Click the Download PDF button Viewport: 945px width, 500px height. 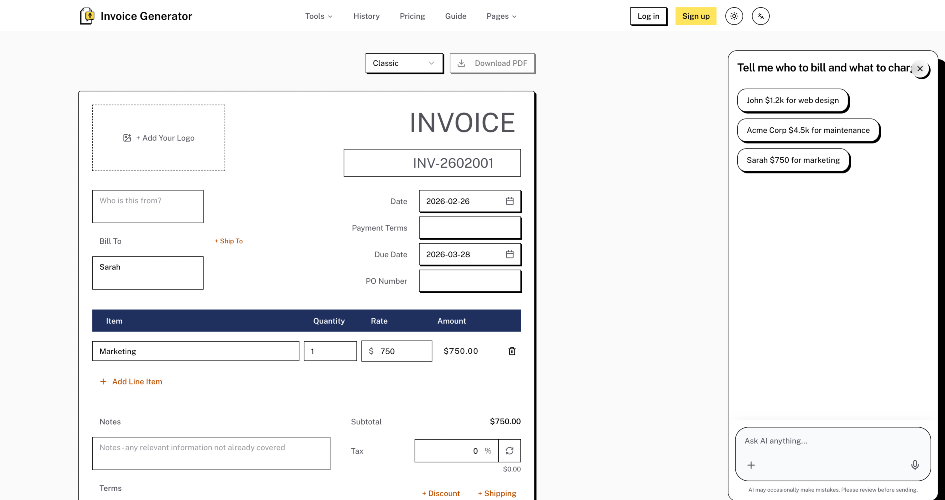point(492,63)
